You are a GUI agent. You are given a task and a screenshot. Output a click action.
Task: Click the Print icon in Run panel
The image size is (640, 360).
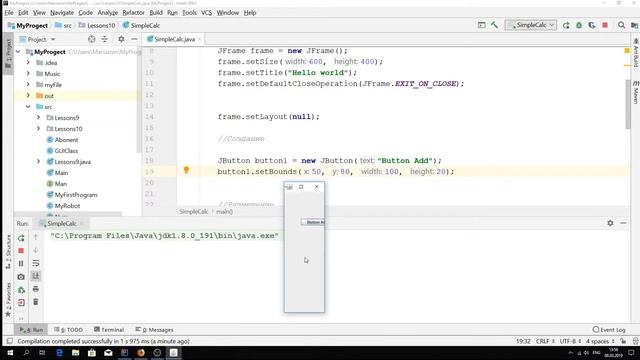[x=36, y=289]
